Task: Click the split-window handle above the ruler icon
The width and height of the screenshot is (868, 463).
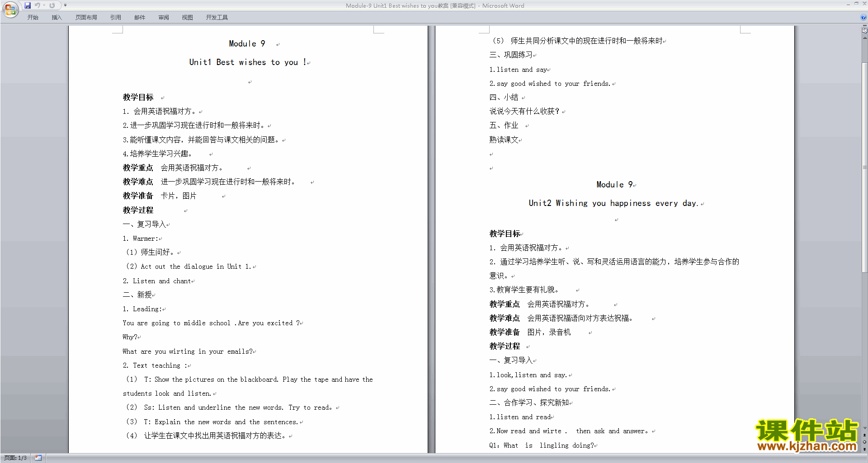Action: pyautogui.click(x=864, y=26)
